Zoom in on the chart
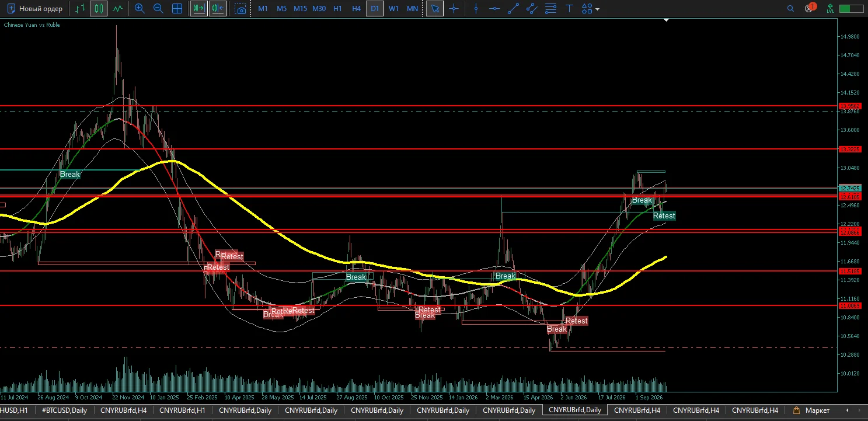The height and width of the screenshot is (421, 868). (x=140, y=9)
